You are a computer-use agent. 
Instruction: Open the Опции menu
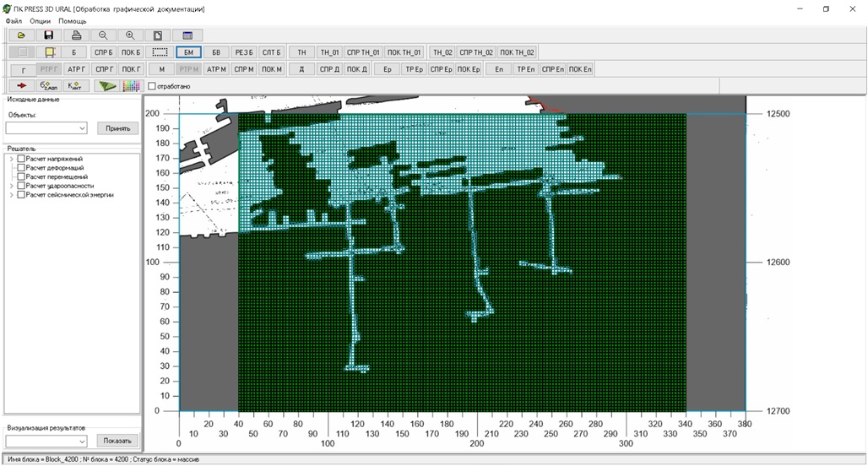click(40, 21)
